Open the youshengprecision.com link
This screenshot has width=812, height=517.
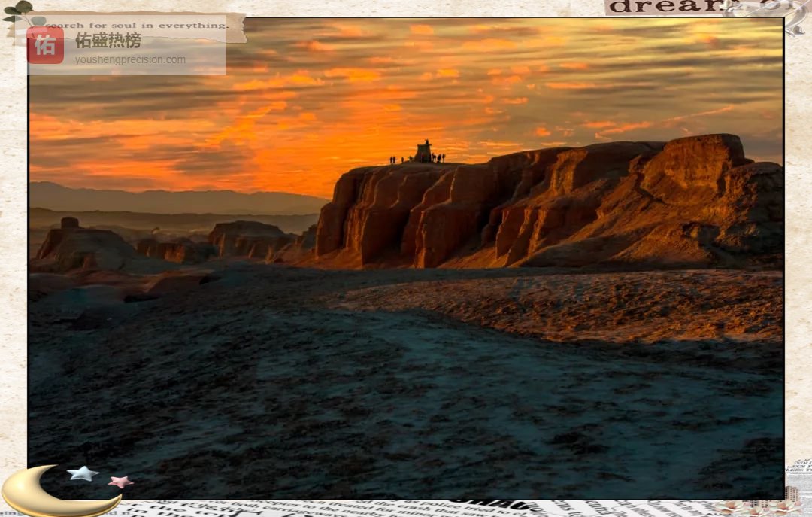pyautogui.click(x=130, y=60)
